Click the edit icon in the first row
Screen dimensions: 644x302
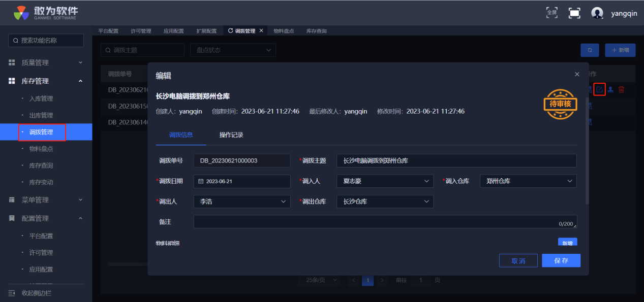tap(599, 90)
